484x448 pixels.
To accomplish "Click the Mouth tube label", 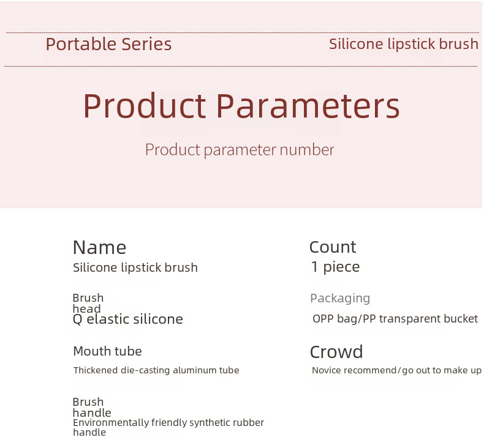I will 107,351.
